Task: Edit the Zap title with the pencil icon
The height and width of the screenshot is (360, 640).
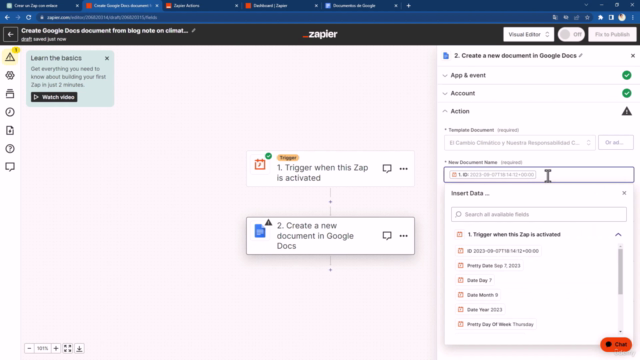Action: (x=193, y=31)
